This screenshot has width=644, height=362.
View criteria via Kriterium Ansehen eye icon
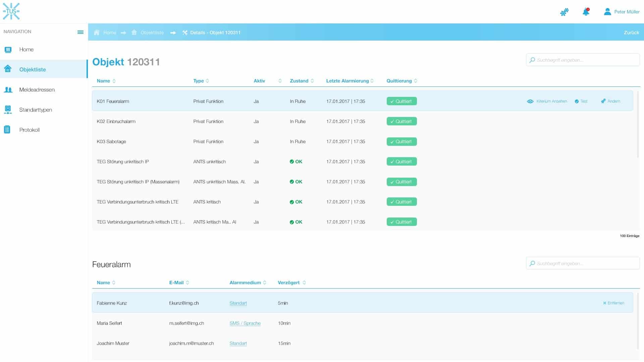point(530,101)
